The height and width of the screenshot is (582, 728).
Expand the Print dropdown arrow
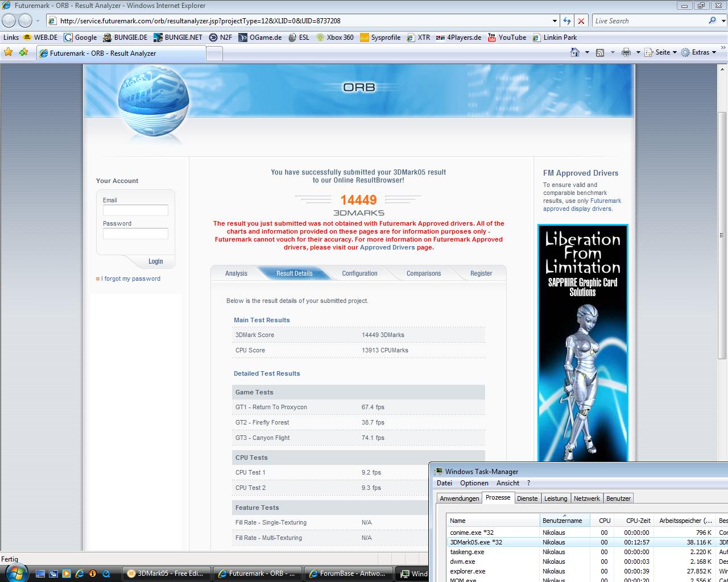638,52
